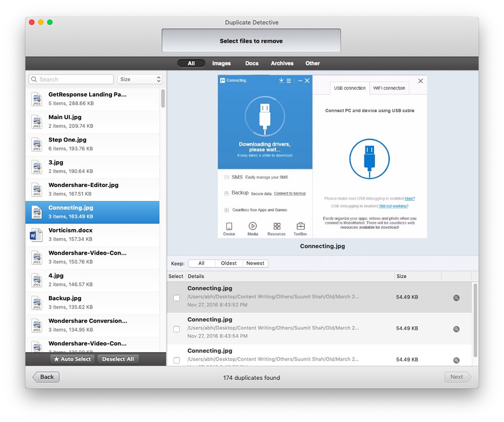
Task: Switch to the Archives tab
Action: [282, 64]
